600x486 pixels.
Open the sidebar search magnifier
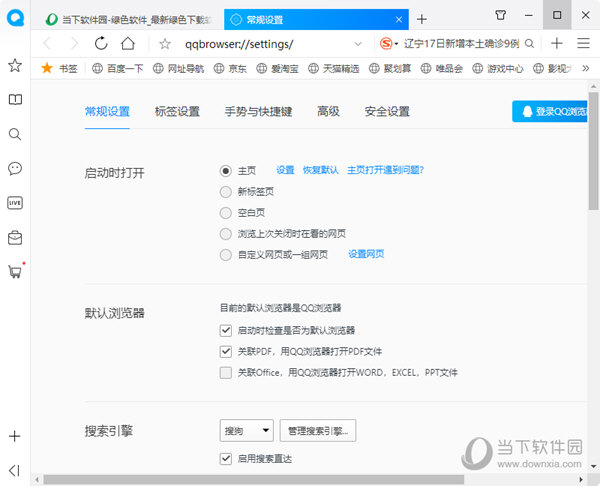(15, 134)
